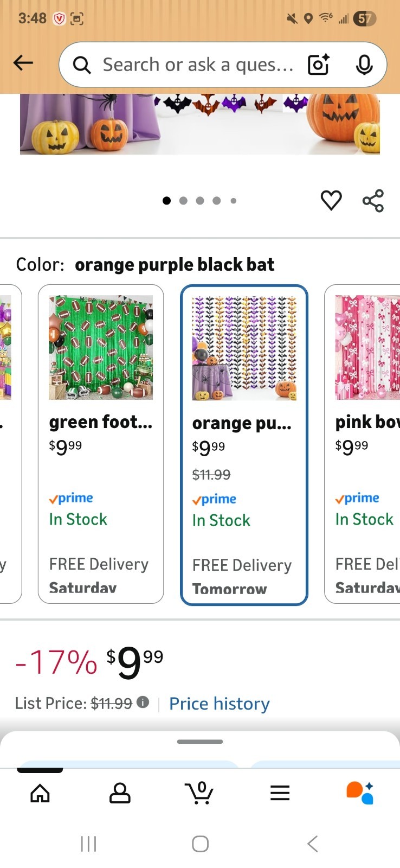Expand bottom sheet drag handle

point(200,742)
